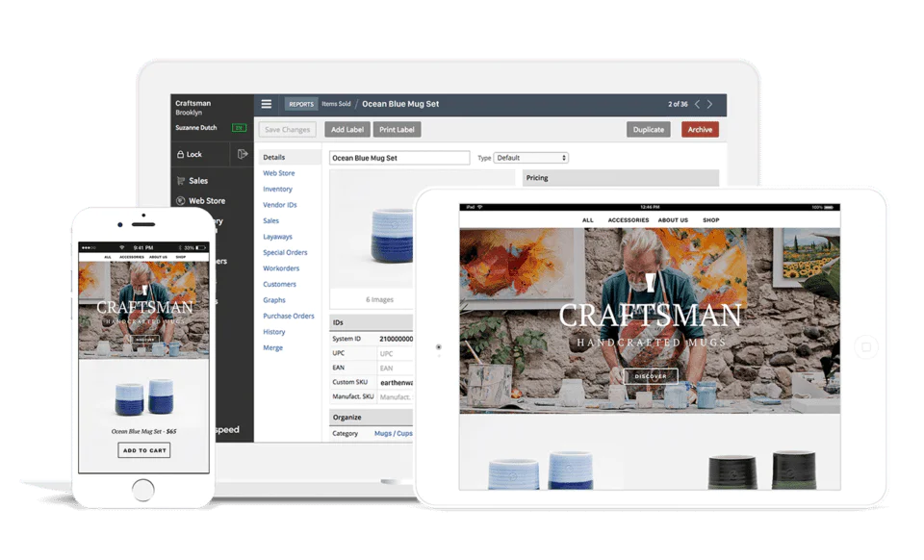The height and width of the screenshot is (560, 924).
Task: Select the Merge tab
Action: pos(272,348)
